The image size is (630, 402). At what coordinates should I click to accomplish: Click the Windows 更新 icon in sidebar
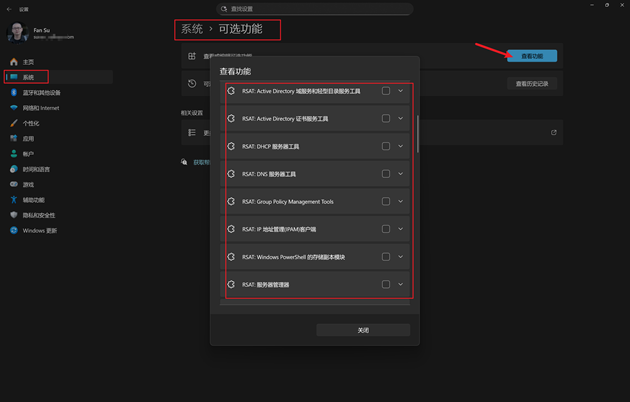pos(14,231)
